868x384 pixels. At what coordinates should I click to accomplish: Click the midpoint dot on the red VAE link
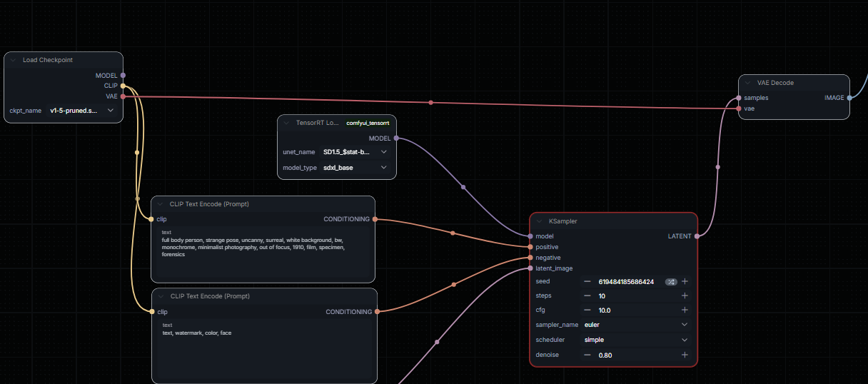tap(430, 103)
